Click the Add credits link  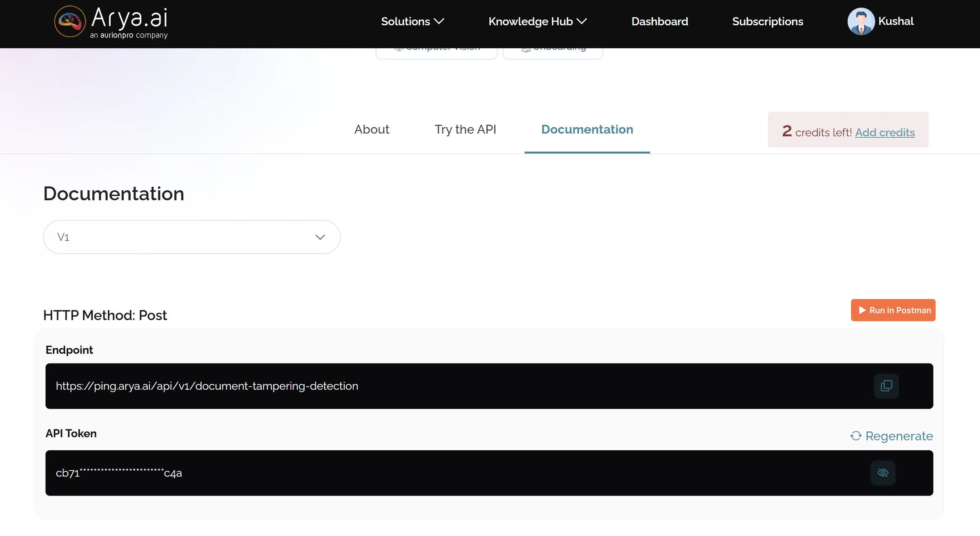click(x=885, y=132)
